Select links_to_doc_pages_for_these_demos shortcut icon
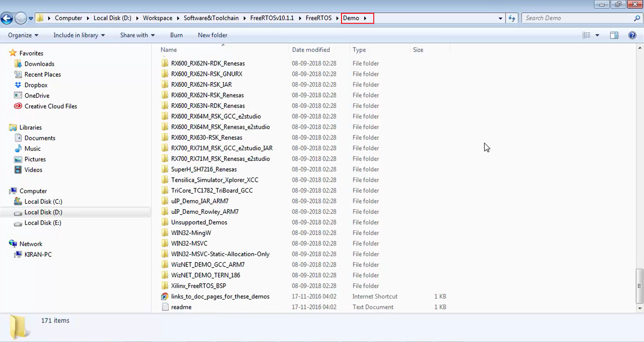 [165, 297]
